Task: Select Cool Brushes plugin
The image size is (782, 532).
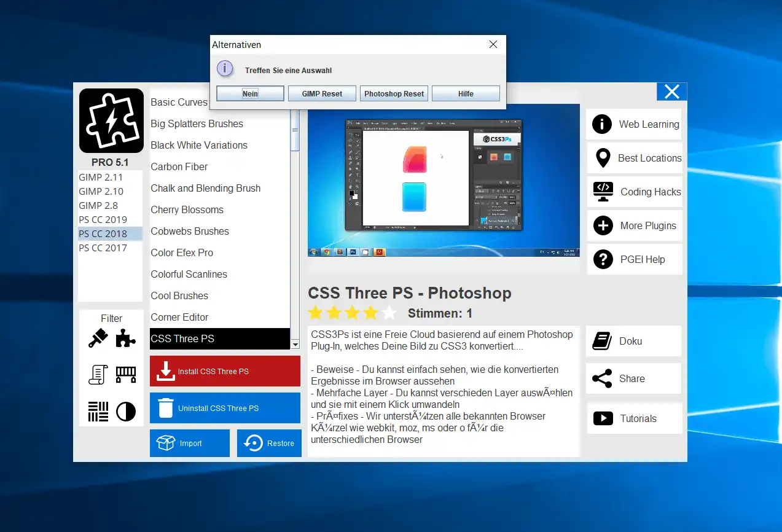Action: (219, 295)
